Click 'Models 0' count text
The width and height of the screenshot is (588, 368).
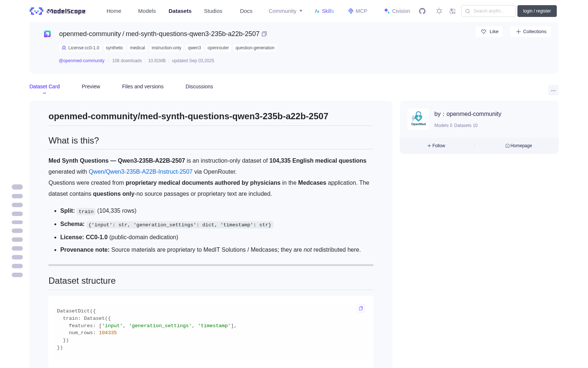(x=443, y=125)
